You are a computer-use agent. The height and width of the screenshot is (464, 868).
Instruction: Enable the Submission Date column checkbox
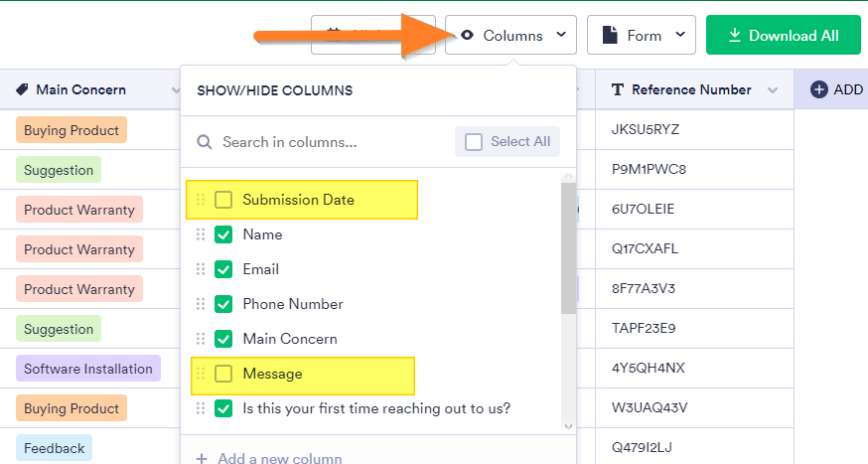(x=223, y=200)
